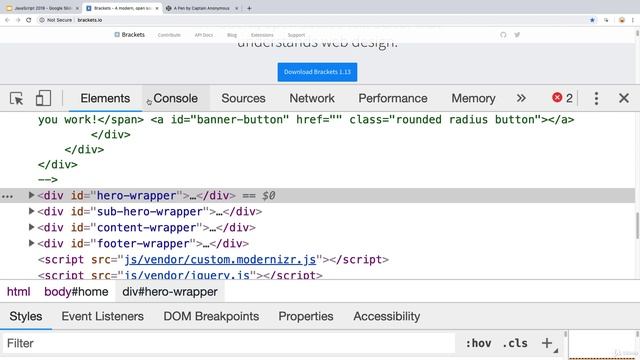The image size is (640, 360).
Task: Click the ellipsis beside hero-wrapper row
Action: click(7, 196)
